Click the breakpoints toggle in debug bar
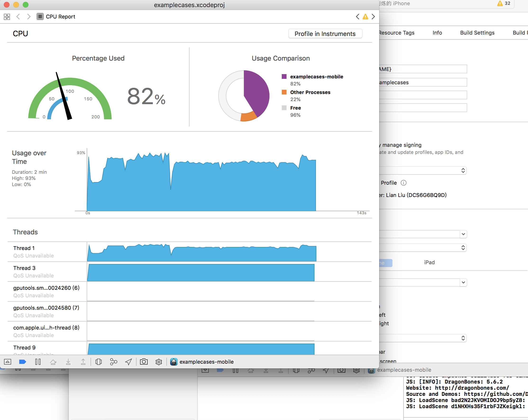Image resolution: width=528 pixels, height=420 pixels. click(23, 362)
